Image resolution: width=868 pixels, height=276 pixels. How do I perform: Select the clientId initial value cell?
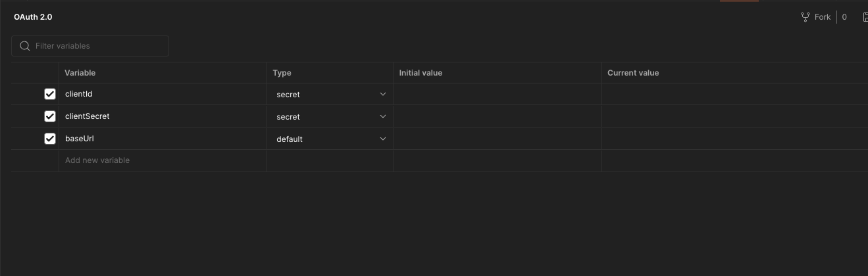point(498,94)
